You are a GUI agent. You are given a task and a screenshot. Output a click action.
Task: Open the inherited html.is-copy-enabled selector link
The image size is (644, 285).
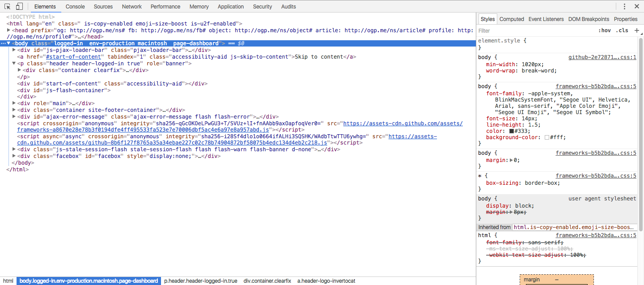[574, 227]
